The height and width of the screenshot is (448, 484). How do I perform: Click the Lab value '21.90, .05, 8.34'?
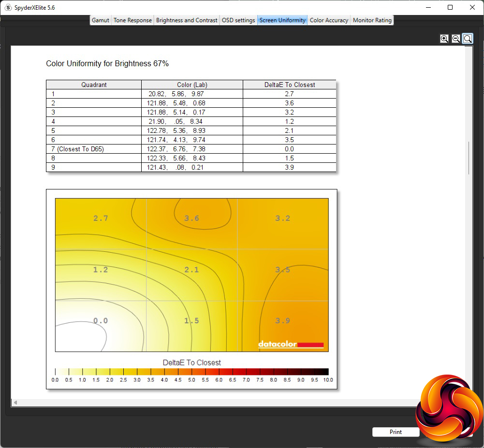click(x=176, y=122)
